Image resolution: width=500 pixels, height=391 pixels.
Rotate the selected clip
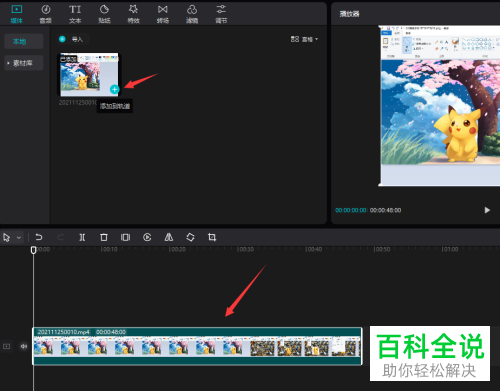click(190, 237)
